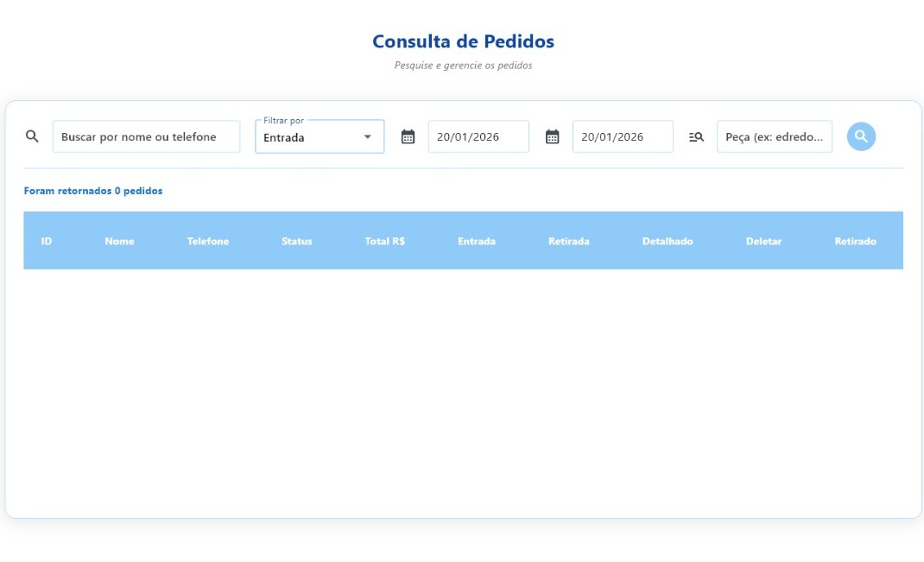Screen dimensions: 924x562
Task: Open the Filtrar por dropdown
Action: coord(320,137)
